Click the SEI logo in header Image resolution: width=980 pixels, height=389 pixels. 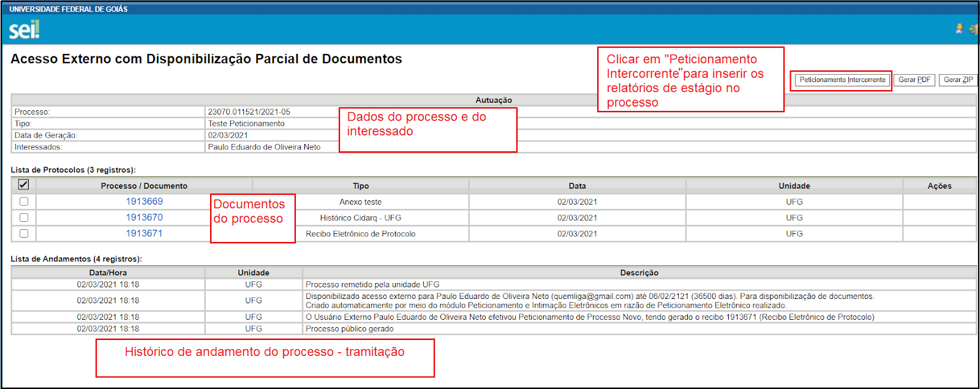click(x=24, y=29)
